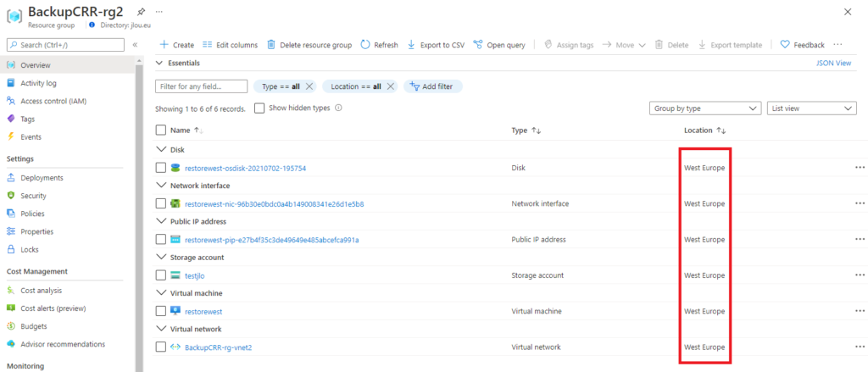This screenshot has width=868, height=372.
Task: Export the list to CSV
Action: pos(436,45)
